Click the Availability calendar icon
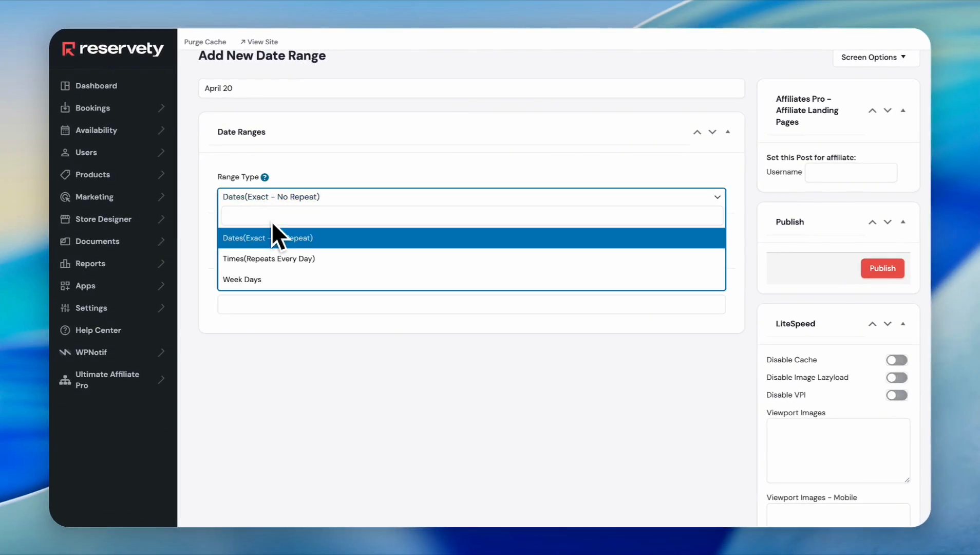980x555 pixels. click(x=65, y=131)
